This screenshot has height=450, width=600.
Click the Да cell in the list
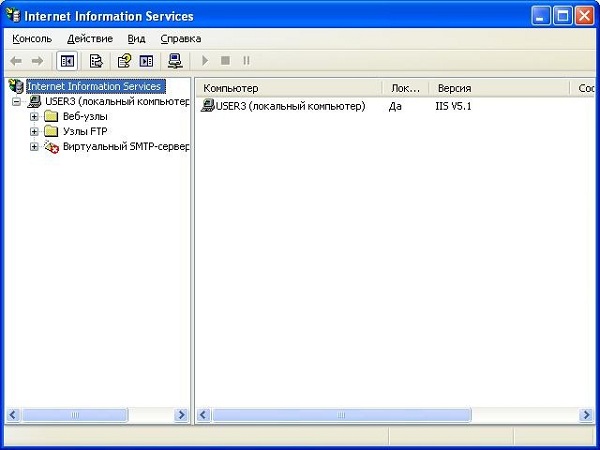point(395,106)
